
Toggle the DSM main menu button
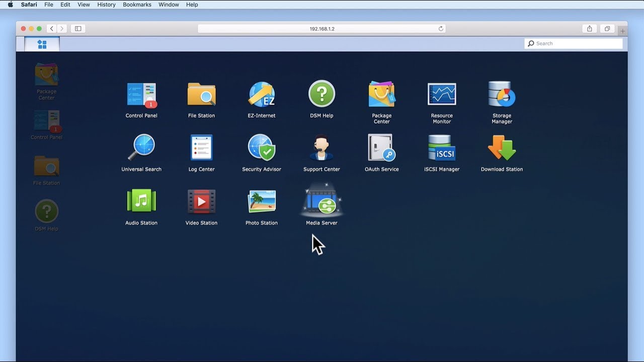point(42,44)
